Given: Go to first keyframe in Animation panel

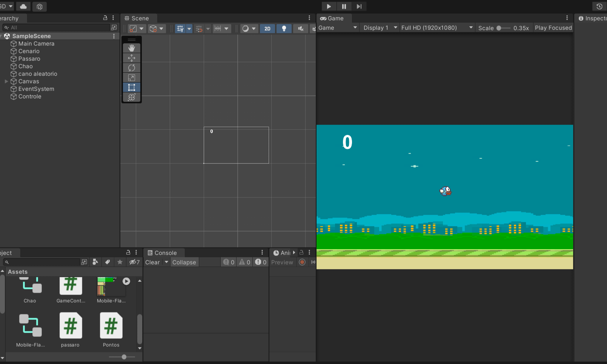Looking at the screenshot, I should click(x=313, y=262).
